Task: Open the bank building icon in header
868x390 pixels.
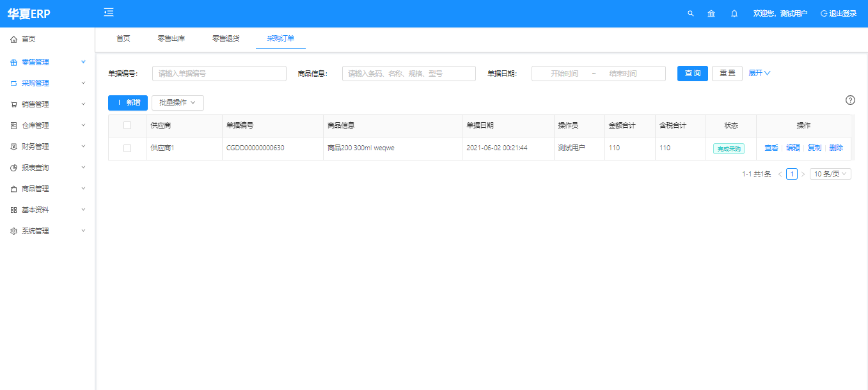Action: tap(711, 13)
